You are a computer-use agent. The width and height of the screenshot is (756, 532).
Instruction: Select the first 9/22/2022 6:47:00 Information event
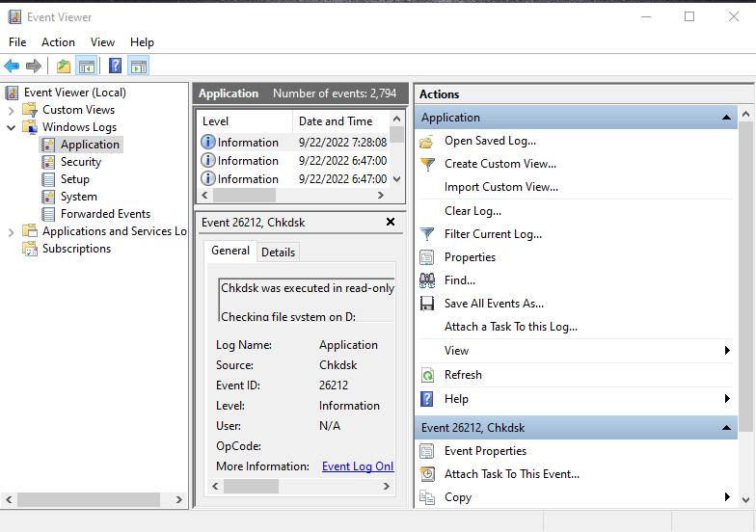click(x=293, y=160)
